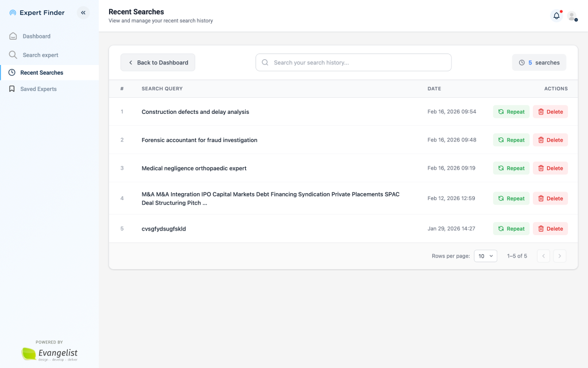Delete the cvsgfydsugfskld search entry

click(x=550, y=228)
